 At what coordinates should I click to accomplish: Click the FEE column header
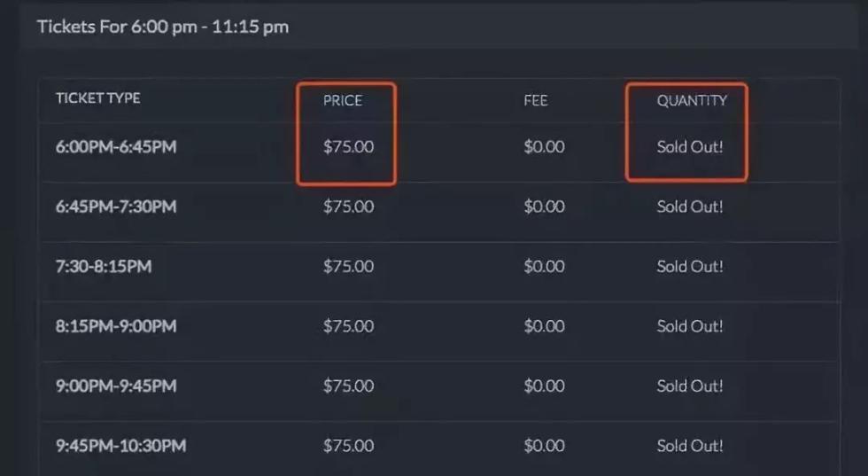pyautogui.click(x=536, y=100)
